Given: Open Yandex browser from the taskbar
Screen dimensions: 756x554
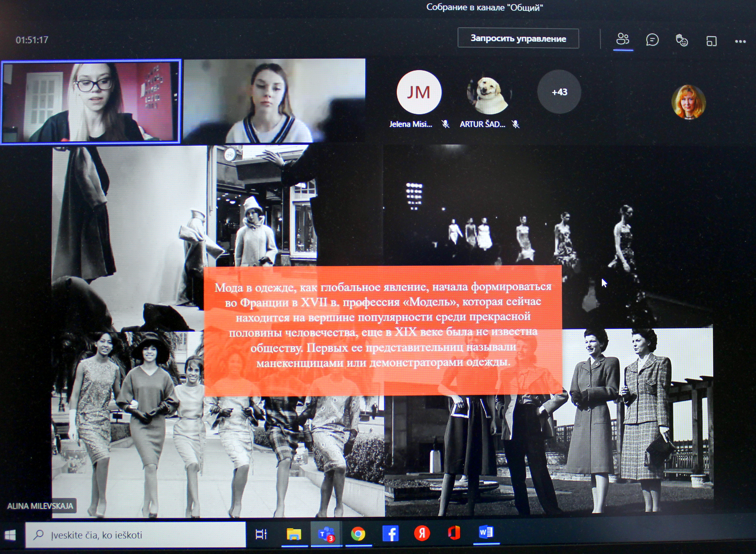Looking at the screenshot, I should pyautogui.click(x=422, y=533).
